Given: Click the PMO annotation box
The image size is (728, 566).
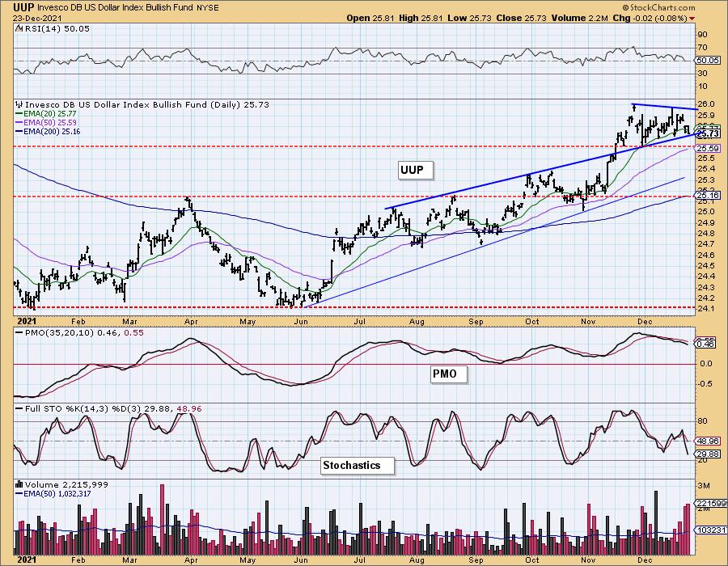Looking at the screenshot, I should coord(447,374).
